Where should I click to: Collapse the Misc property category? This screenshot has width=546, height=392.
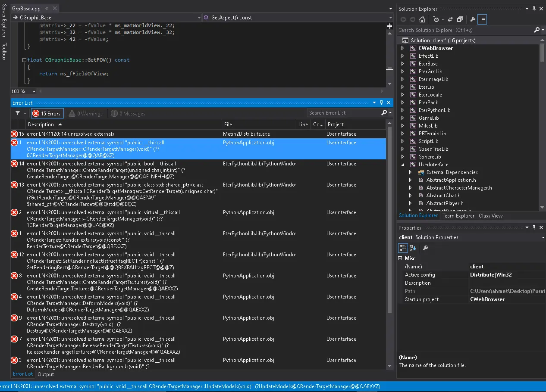(x=400, y=258)
